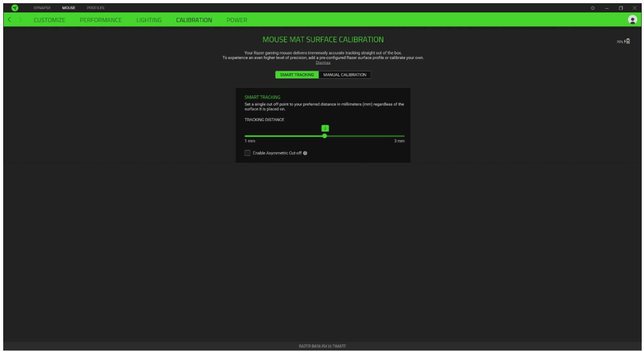Image resolution: width=644 pixels, height=351 pixels.
Task: Enable Asymmetric Cut-off checkbox
Action: pos(248,153)
